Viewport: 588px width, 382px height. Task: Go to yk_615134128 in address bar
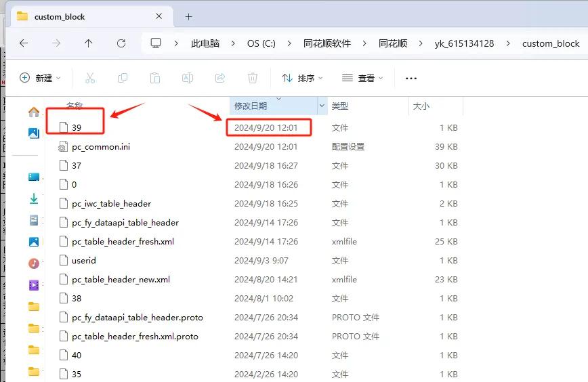[464, 43]
